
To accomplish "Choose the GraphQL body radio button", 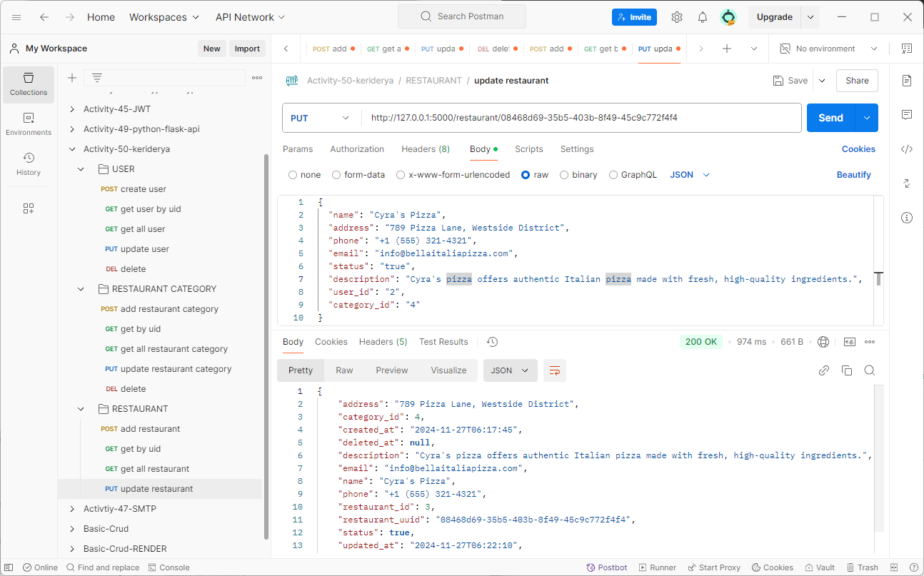I will 613,175.
